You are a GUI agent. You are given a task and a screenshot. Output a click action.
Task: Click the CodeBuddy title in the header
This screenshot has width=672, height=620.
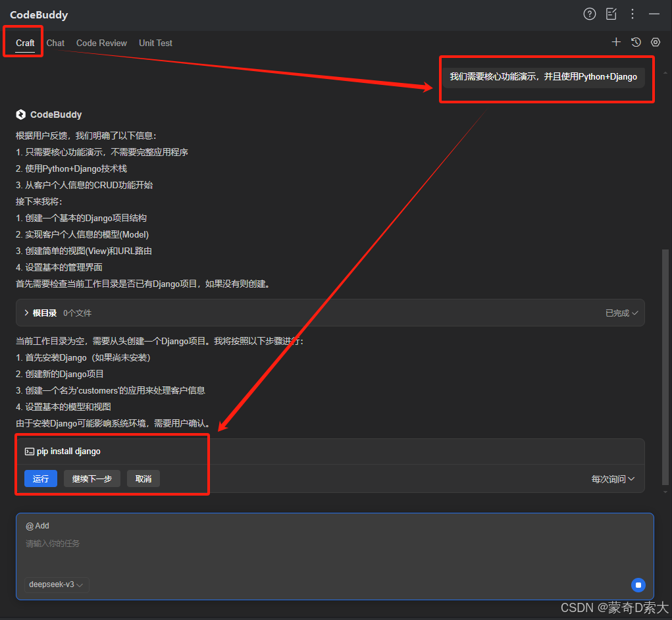(x=39, y=14)
